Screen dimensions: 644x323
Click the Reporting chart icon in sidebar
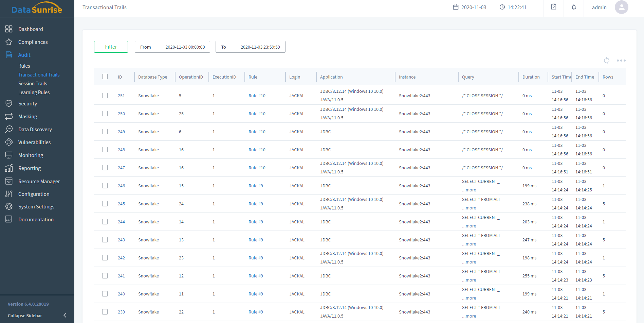click(x=9, y=168)
